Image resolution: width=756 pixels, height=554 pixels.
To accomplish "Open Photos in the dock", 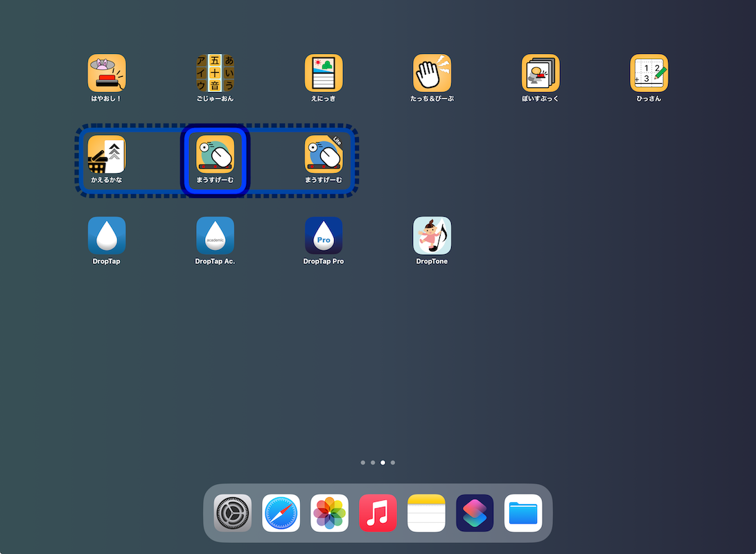I will [329, 513].
